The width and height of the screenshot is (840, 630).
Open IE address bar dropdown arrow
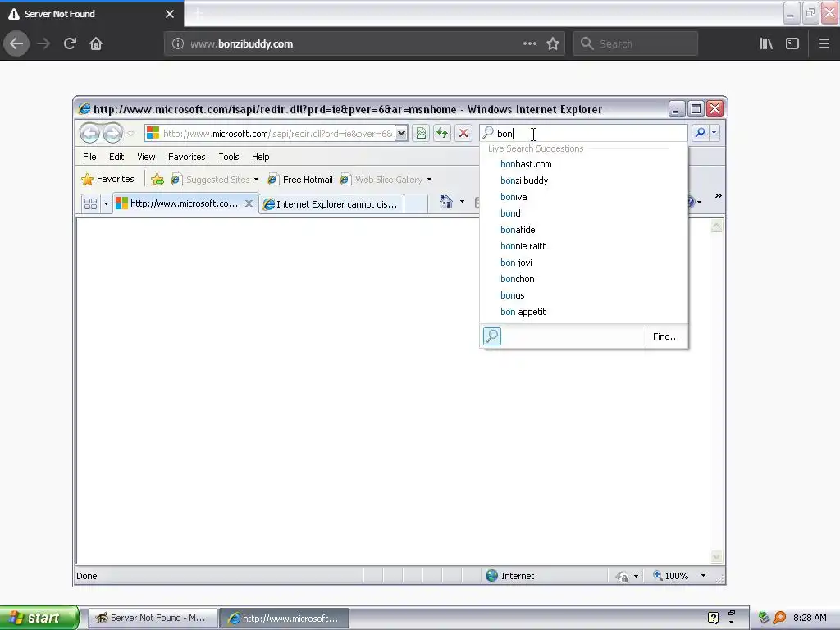(x=401, y=133)
